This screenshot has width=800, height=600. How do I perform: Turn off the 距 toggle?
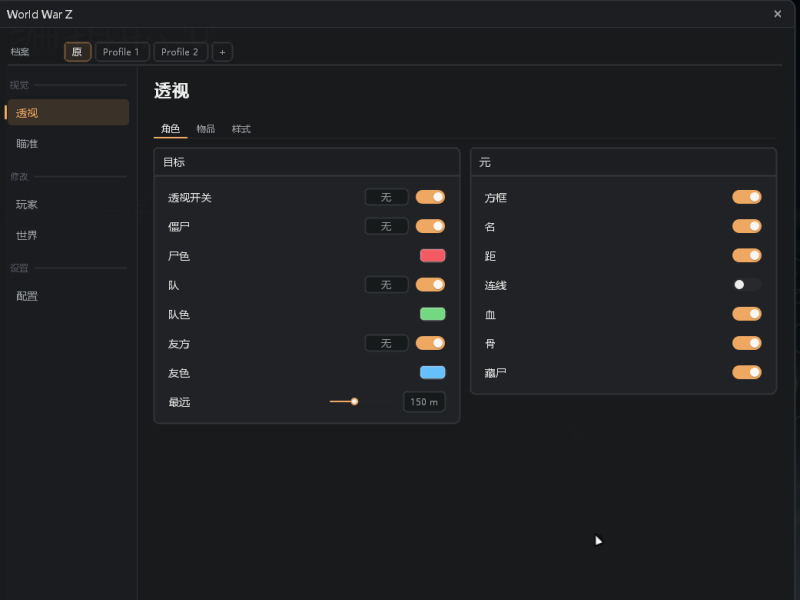click(746, 256)
